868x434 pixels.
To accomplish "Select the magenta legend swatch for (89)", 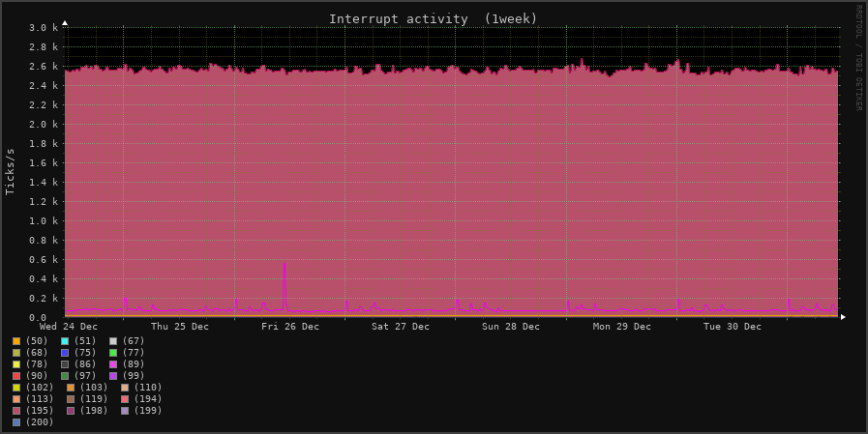I will tap(113, 364).
